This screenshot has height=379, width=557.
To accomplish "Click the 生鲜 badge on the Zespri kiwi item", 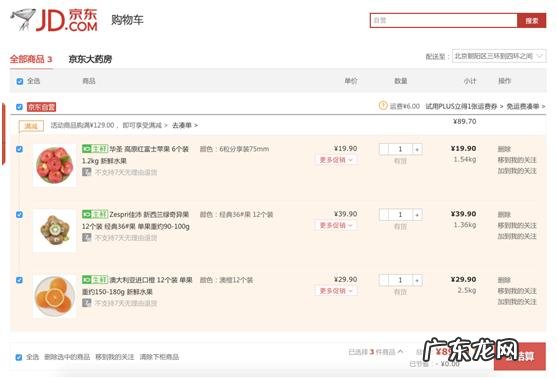I will (95, 214).
